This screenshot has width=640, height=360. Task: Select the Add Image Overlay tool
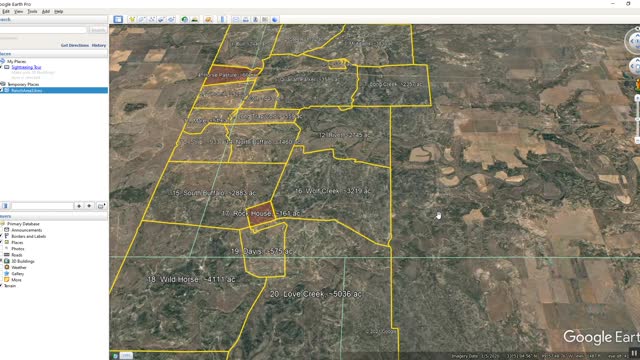161,19
